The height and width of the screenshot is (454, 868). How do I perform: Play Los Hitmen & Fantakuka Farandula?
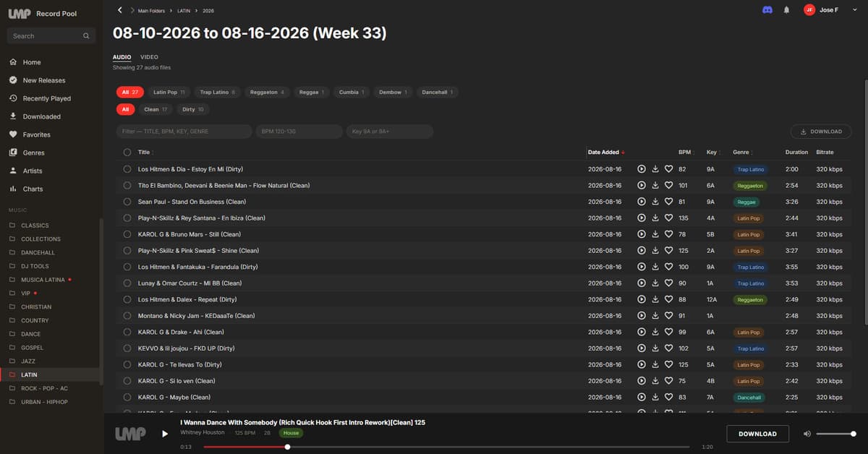[x=642, y=267]
